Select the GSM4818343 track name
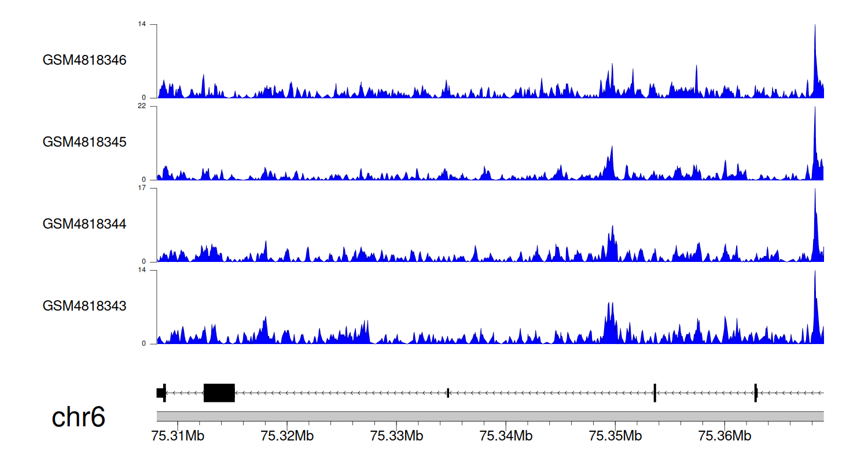 [84, 306]
